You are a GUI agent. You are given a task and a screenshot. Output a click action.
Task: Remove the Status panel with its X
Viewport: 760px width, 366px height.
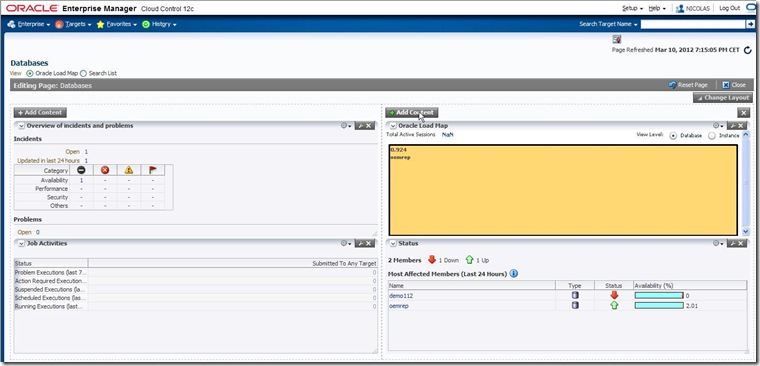pos(742,243)
